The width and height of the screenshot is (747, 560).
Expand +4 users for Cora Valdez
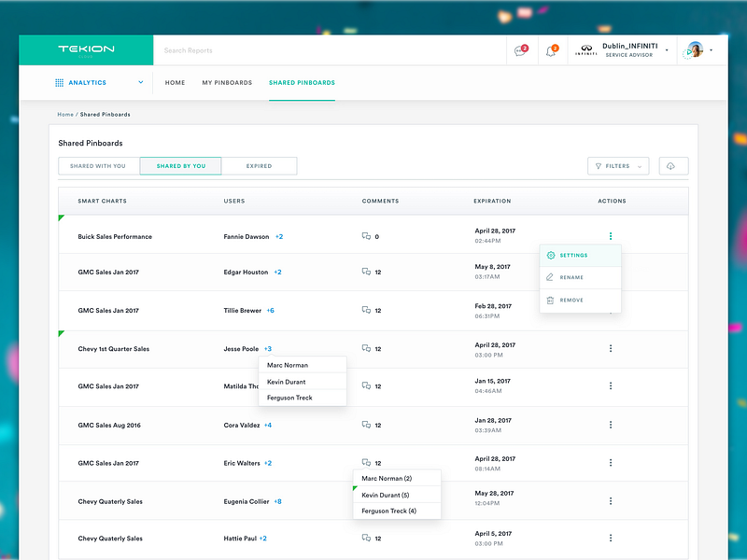tap(268, 426)
